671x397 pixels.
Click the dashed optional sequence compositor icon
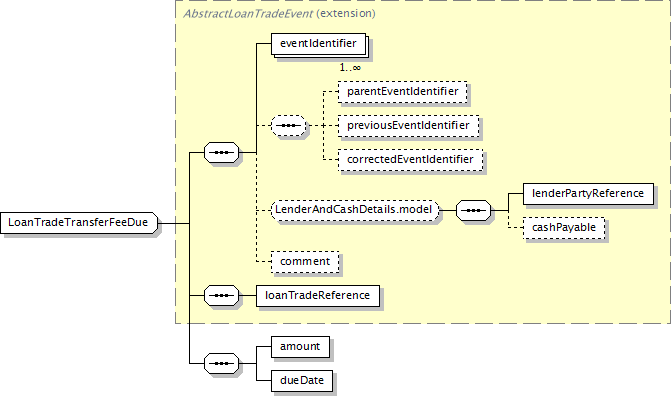289,126
